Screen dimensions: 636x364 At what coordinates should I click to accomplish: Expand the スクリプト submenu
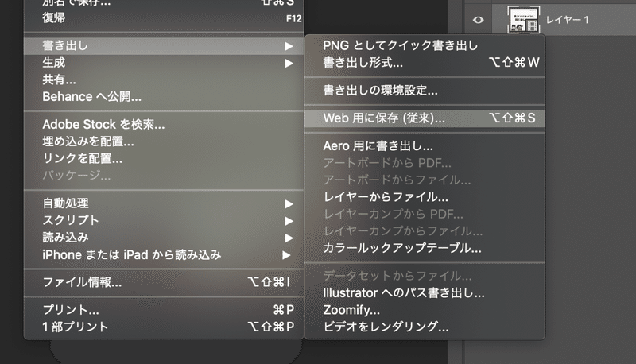(164, 220)
